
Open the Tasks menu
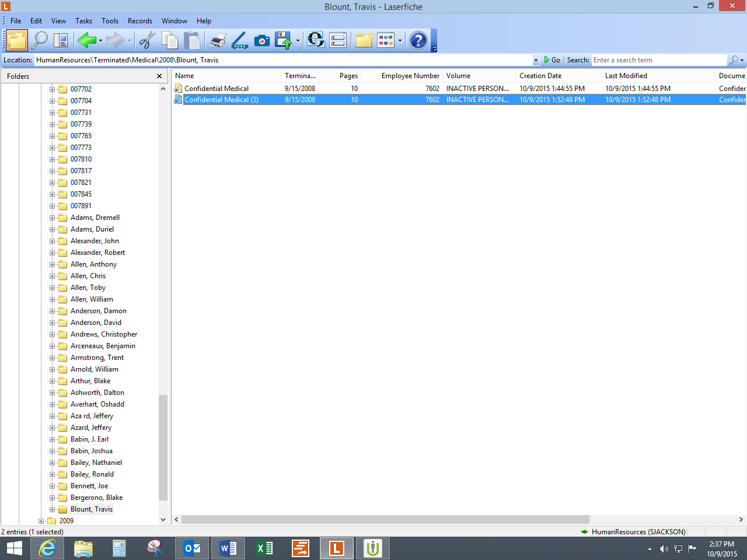[x=83, y=21]
